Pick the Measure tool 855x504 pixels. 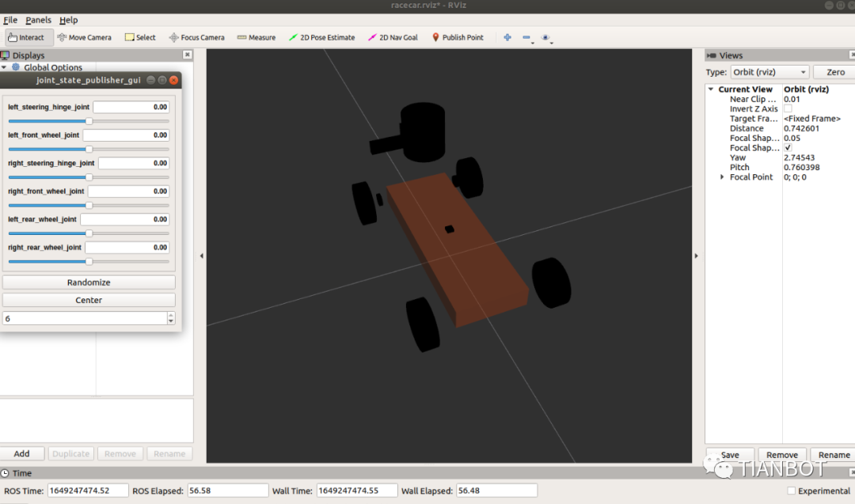[x=256, y=38]
